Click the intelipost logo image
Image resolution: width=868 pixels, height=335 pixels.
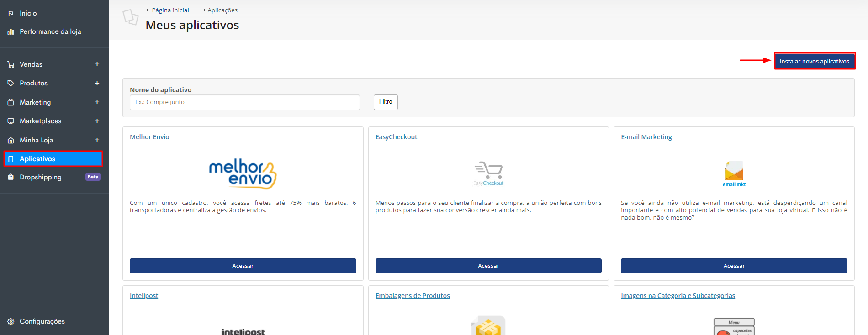pos(243,332)
